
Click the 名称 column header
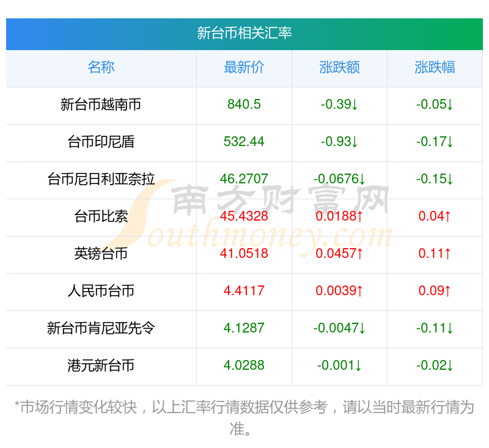[101, 67]
